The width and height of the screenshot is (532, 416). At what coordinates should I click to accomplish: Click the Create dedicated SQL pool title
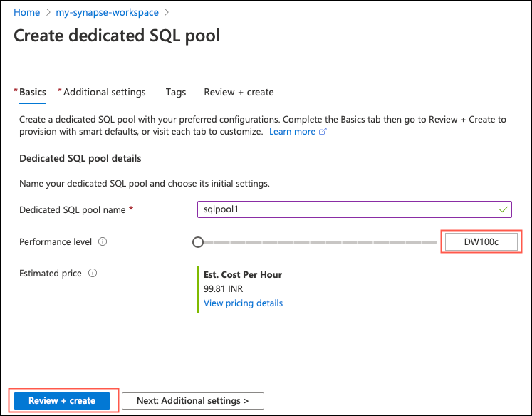tap(117, 36)
